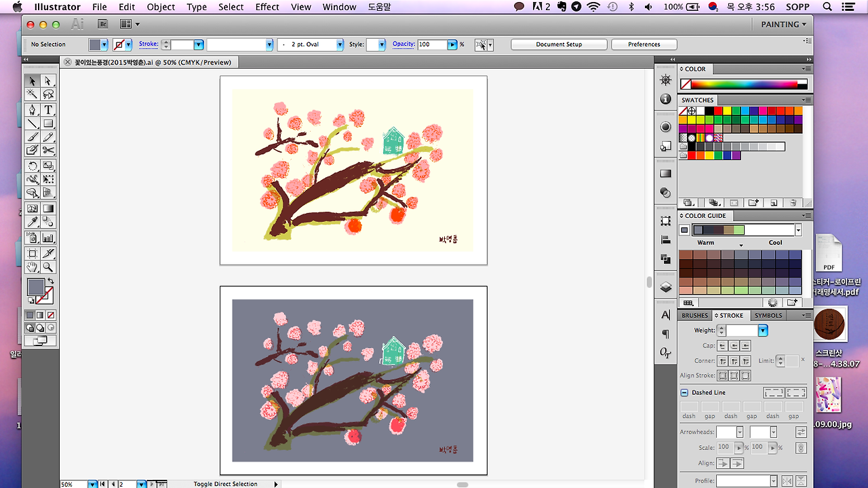Open the stroke Profile dropdown

coord(773,481)
